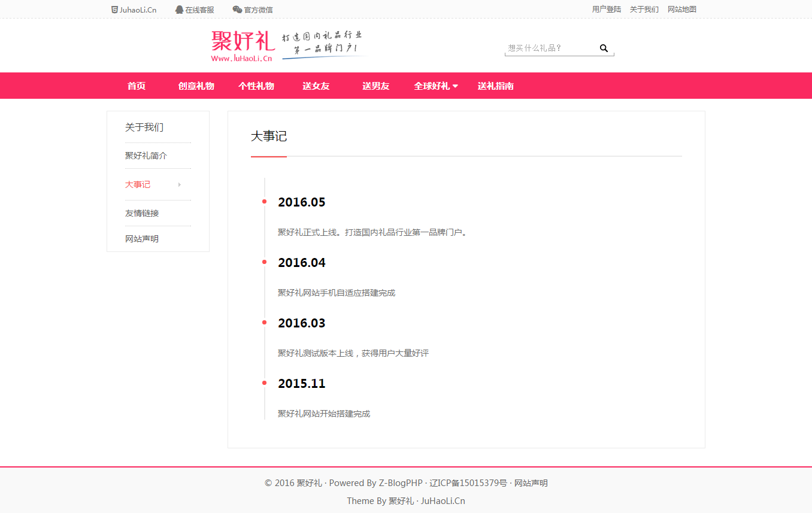
Task: Click the arrow icon next to 大事记
Action: tap(178, 186)
